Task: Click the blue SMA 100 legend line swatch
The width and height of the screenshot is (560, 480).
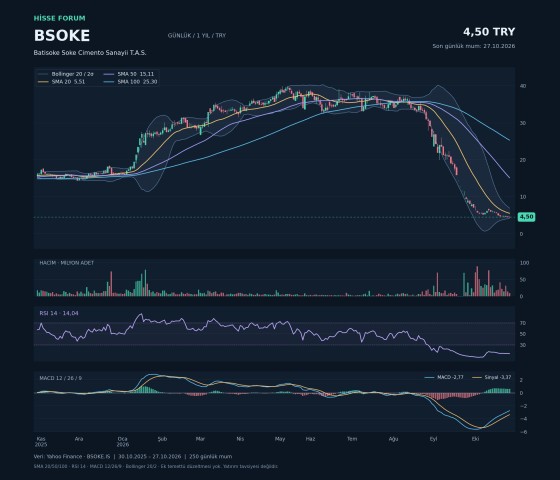Action: [109, 82]
